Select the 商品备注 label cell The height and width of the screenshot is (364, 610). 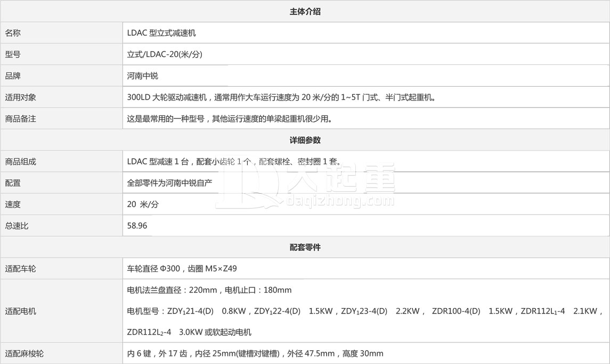click(61, 119)
